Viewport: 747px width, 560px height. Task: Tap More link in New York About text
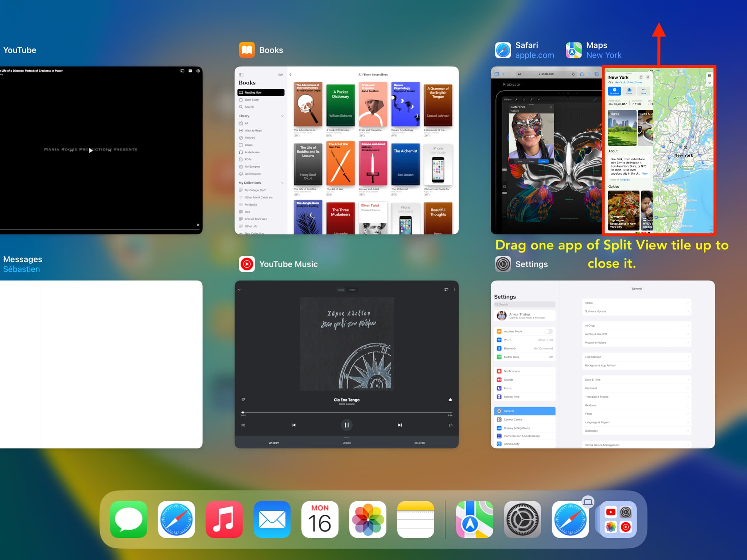(x=645, y=174)
